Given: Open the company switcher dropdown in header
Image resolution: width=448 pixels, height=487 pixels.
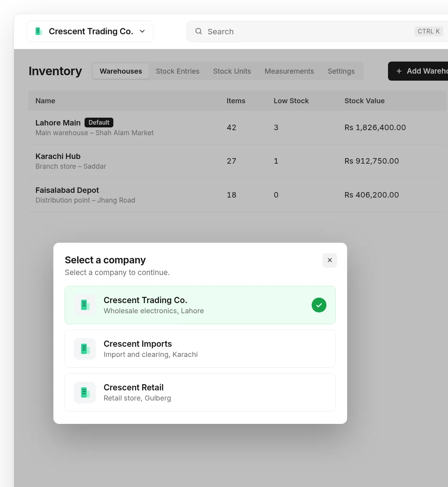Looking at the screenshot, I should [x=90, y=31].
